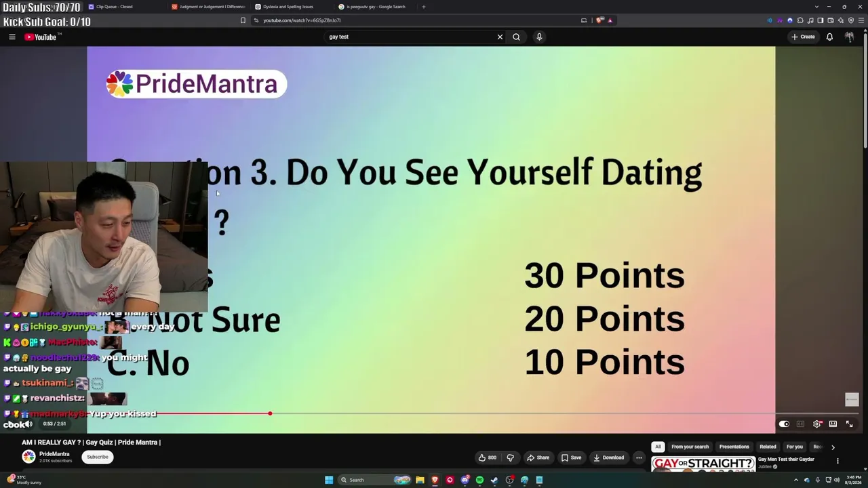The image size is (868, 488).
Task: Open the video player settings gear
Action: (x=816, y=424)
